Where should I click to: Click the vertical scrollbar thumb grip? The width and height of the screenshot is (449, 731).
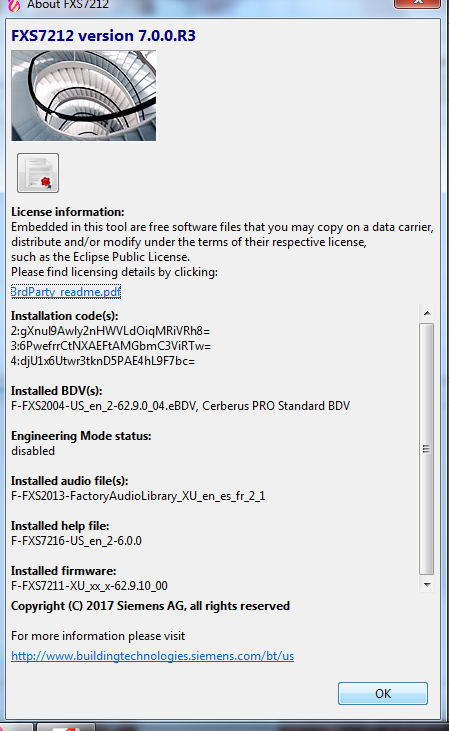(426, 449)
